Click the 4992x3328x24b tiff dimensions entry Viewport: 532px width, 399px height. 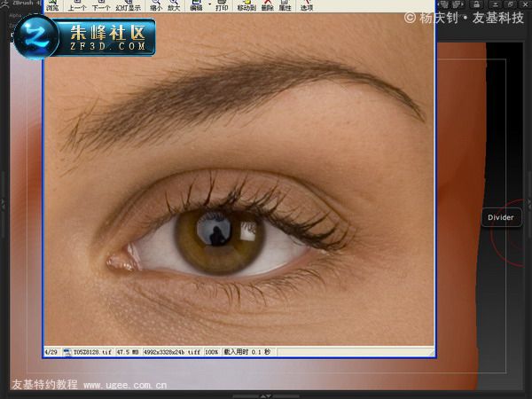pos(172,352)
